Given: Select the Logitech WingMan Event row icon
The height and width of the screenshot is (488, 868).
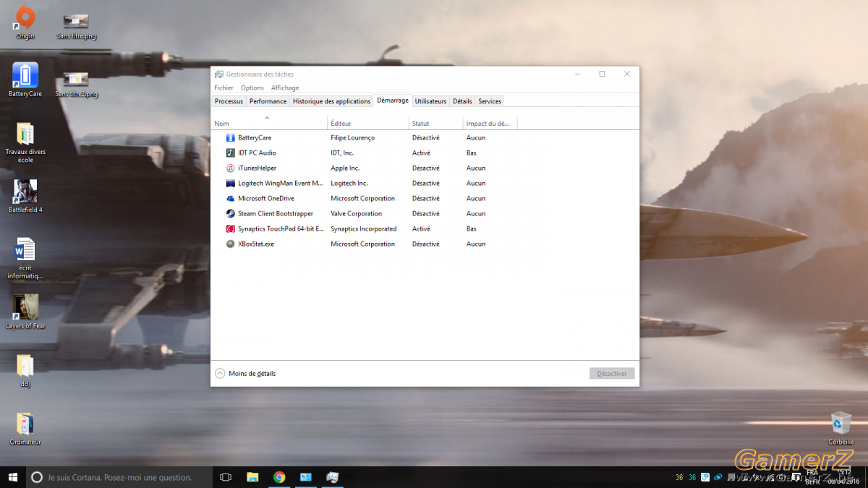Looking at the screenshot, I should pos(231,183).
